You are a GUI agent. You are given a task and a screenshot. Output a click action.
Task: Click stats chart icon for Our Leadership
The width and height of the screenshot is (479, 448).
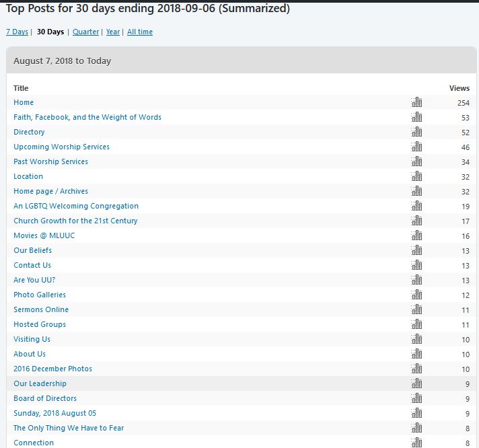(416, 383)
